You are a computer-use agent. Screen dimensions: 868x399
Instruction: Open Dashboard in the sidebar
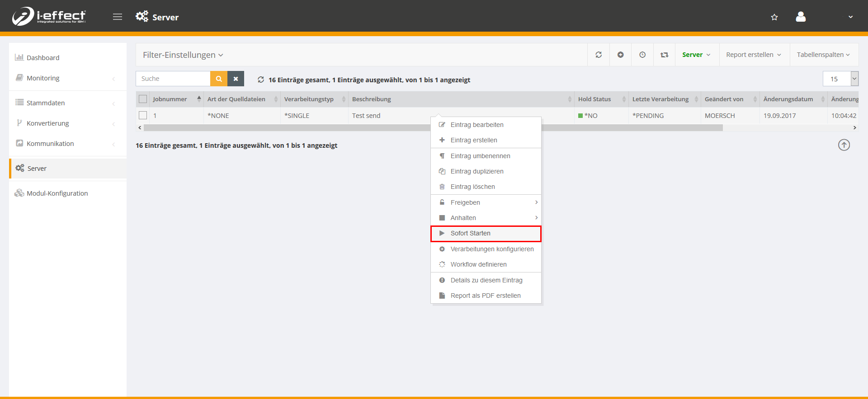43,58
